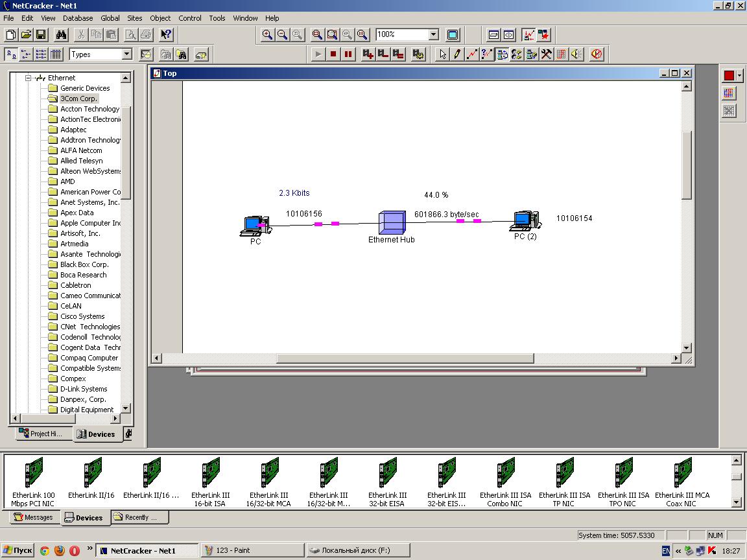Click the Top window scroll up arrow
The image size is (747, 560).
pos(687,86)
